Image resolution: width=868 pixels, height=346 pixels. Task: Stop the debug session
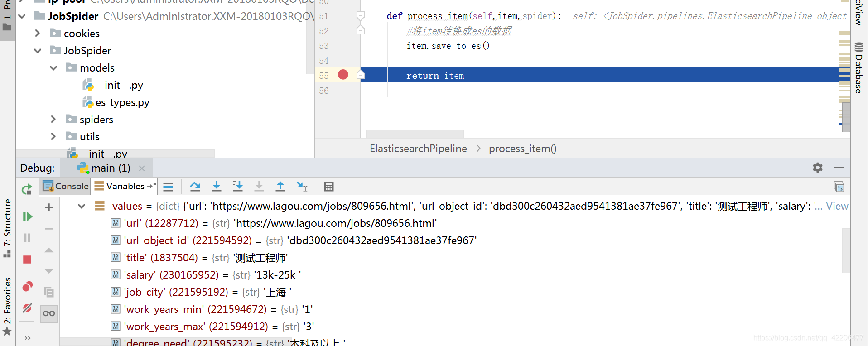pyautogui.click(x=27, y=259)
